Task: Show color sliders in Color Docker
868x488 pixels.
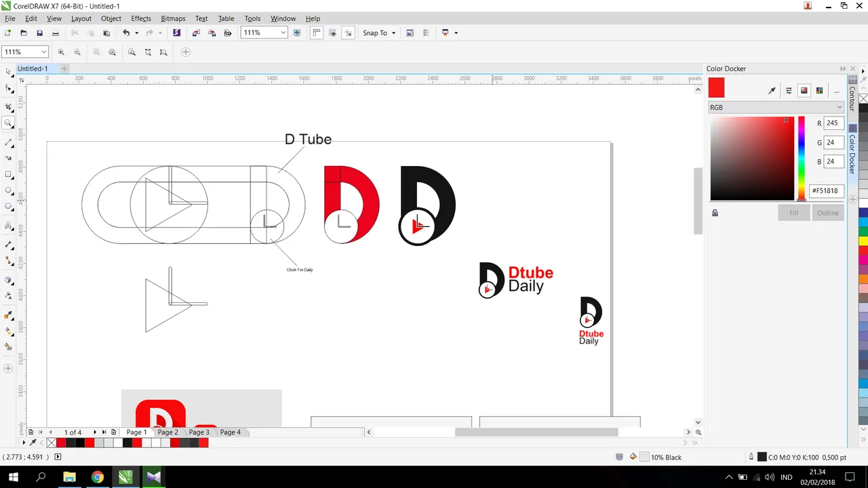Action: point(789,91)
